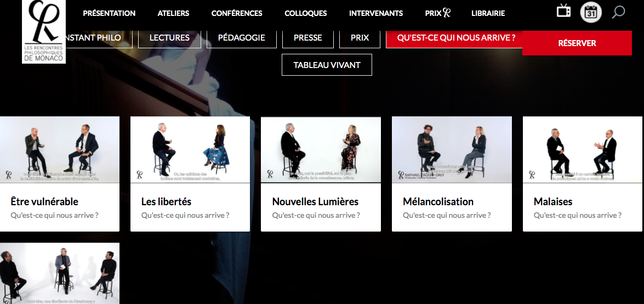Click the search magnifier icon

click(x=618, y=12)
